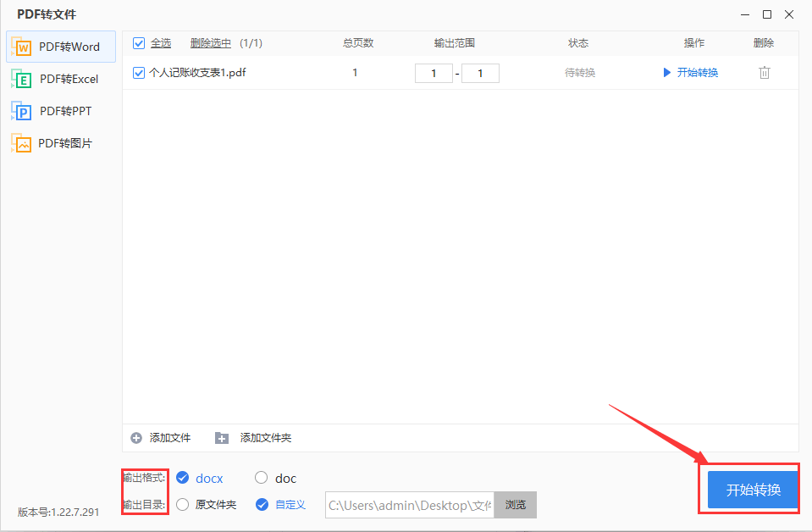Uncheck the 个人记账收支表1.pdf checkbox

pos(139,73)
